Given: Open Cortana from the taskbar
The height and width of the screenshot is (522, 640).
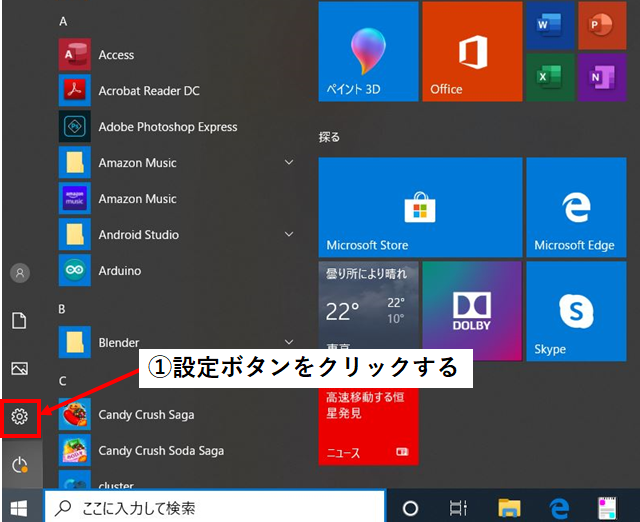Looking at the screenshot, I should pos(411,508).
